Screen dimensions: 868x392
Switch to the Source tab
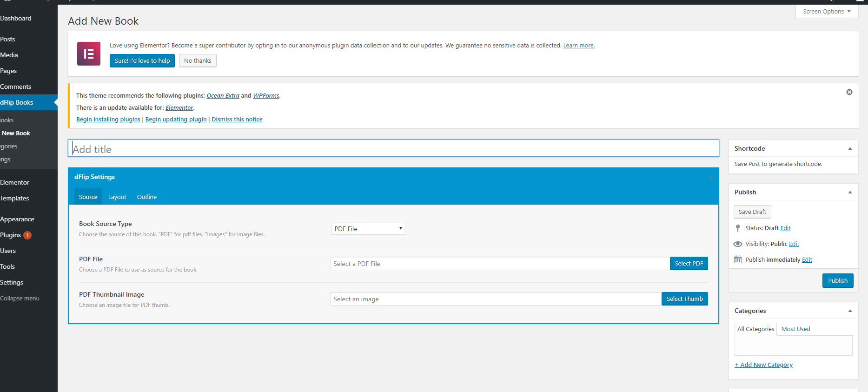coord(88,197)
